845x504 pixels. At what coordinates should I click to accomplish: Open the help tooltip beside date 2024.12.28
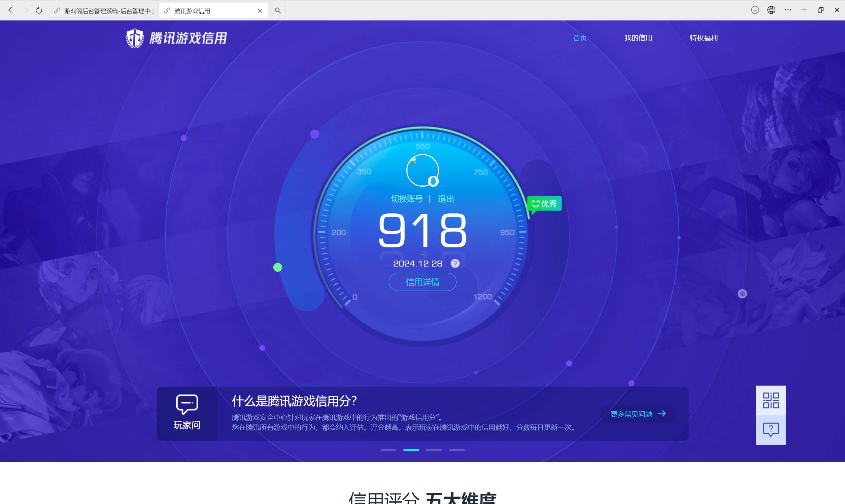455,263
